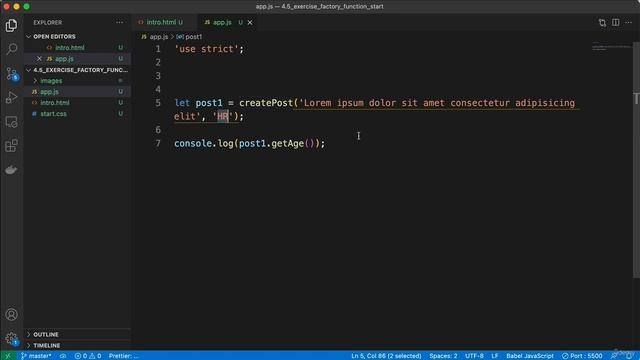
Task: Select language mode Babel JavaScript
Action: pyautogui.click(x=530, y=356)
